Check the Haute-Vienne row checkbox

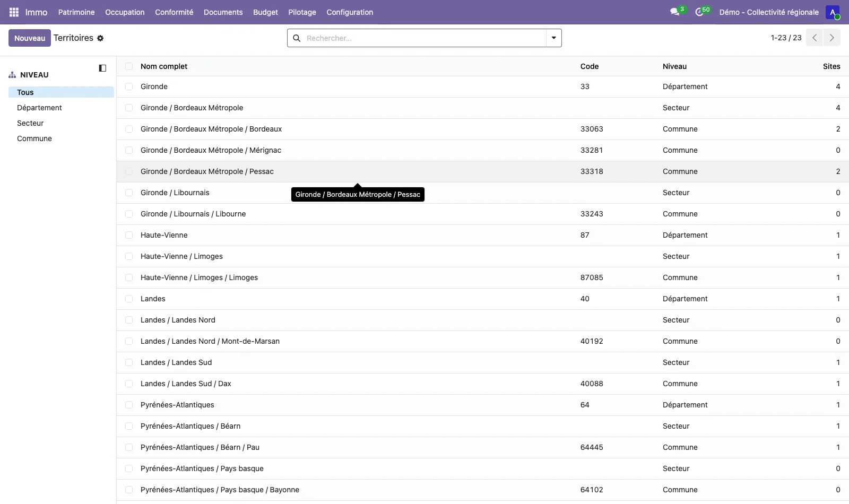click(129, 235)
